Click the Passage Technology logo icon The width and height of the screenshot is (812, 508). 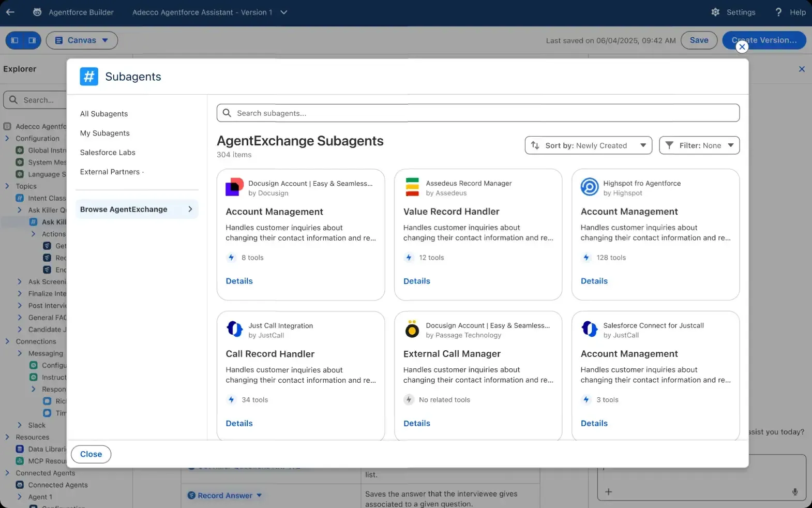tap(412, 329)
